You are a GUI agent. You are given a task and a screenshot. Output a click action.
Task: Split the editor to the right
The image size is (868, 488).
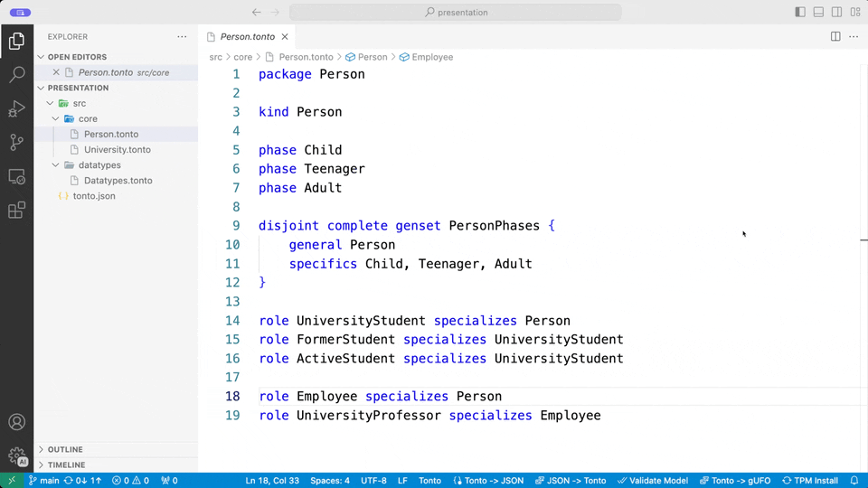(x=835, y=36)
